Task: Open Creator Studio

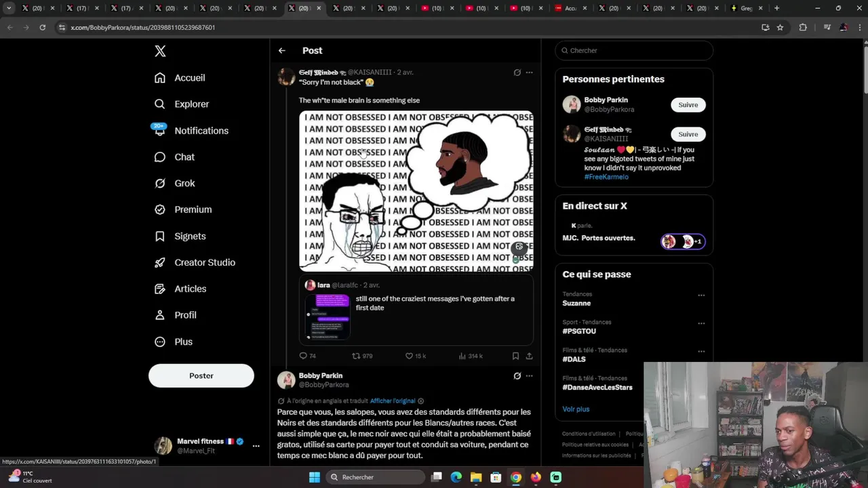Action: click(195, 263)
